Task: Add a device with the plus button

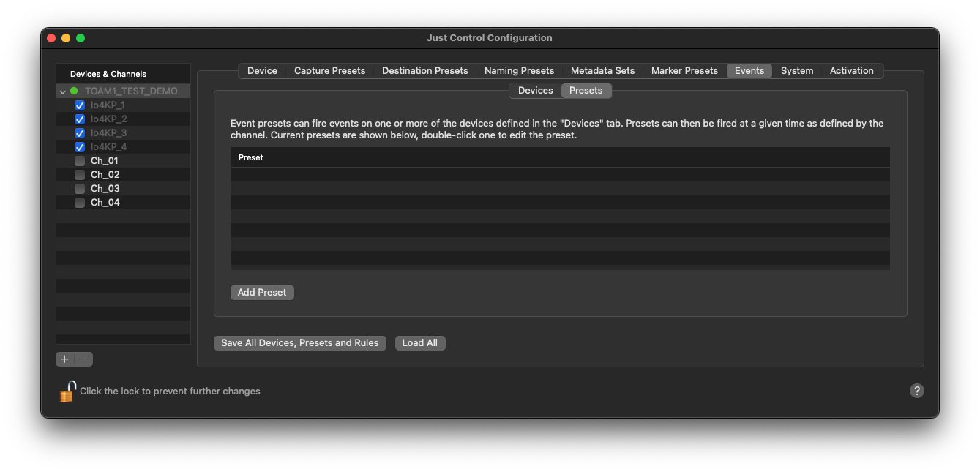Action: (x=65, y=359)
